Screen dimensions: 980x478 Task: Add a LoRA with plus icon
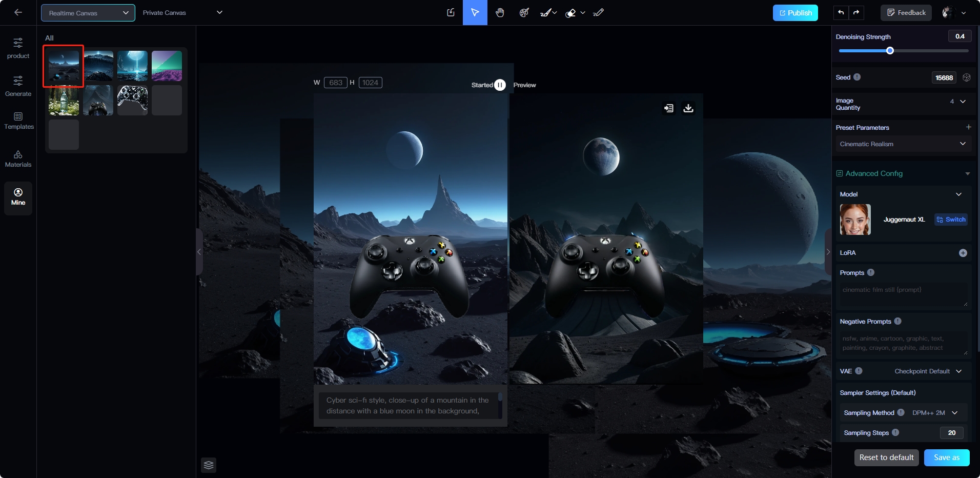click(963, 253)
